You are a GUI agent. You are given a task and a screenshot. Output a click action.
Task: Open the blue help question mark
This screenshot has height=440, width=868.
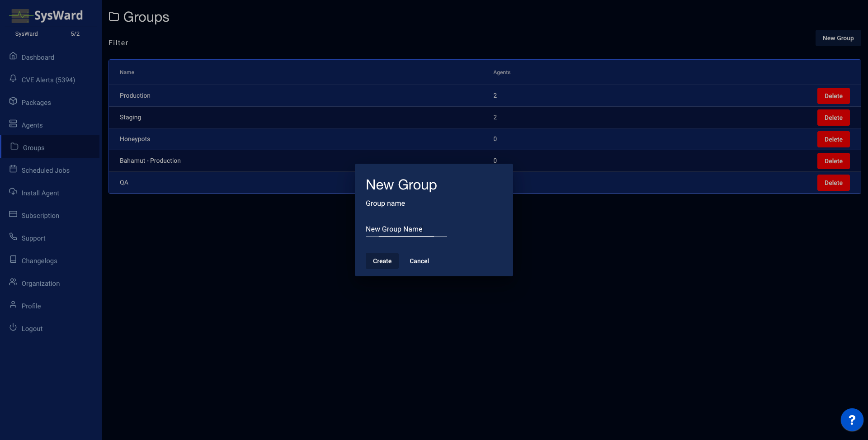852,420
